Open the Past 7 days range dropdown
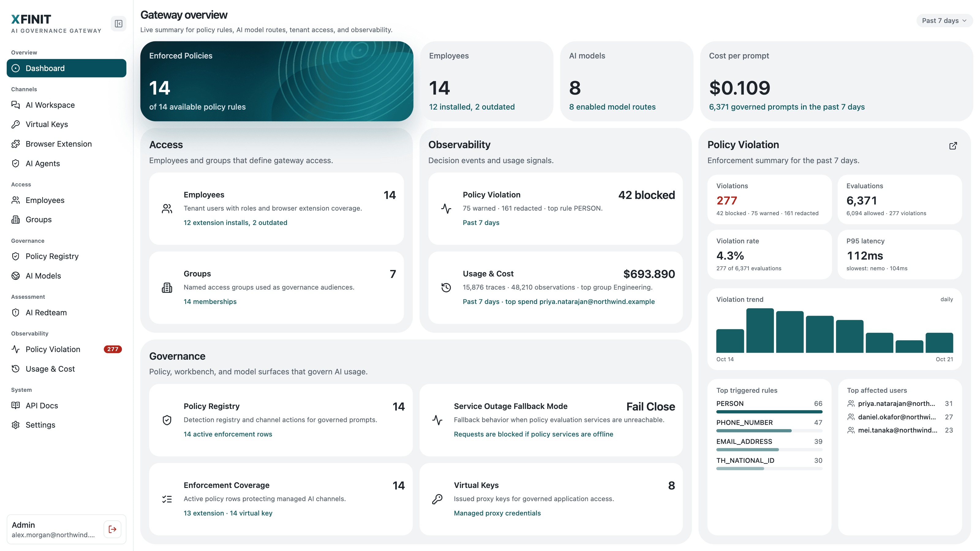The image size is (980, 551). coord(944,21)
